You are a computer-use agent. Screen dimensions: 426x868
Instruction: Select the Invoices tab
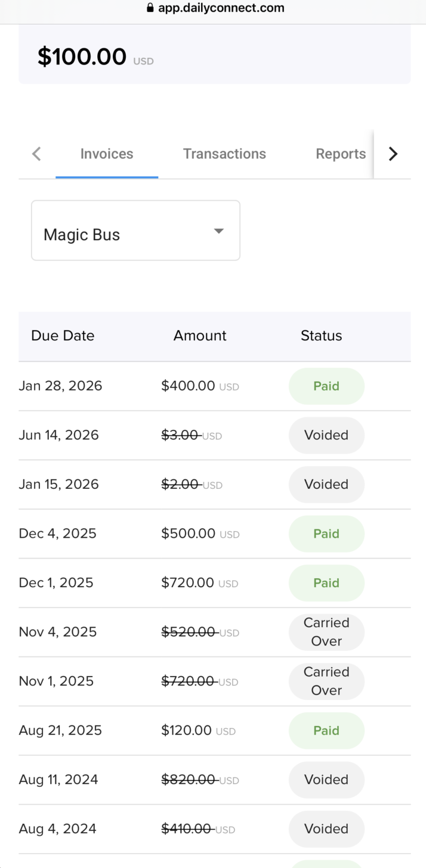107,154
